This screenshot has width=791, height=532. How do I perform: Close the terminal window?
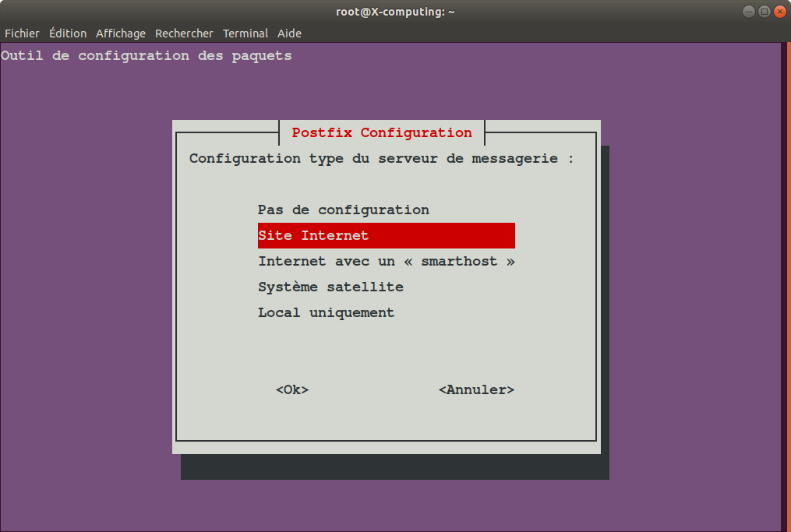coord(780,11)
